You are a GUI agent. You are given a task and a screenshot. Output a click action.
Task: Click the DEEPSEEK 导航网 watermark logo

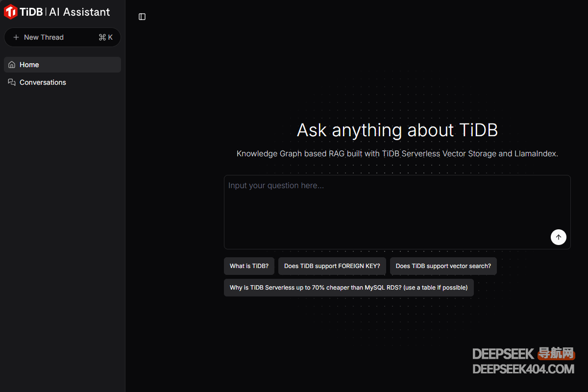pyautogui.click(x=523, y=353)
